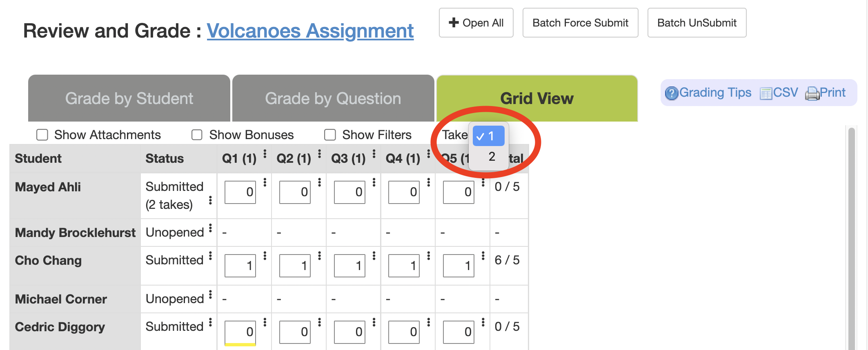Enable the Show Attachments checkbox
Screen dimensions: 868x350
(42, 135)
